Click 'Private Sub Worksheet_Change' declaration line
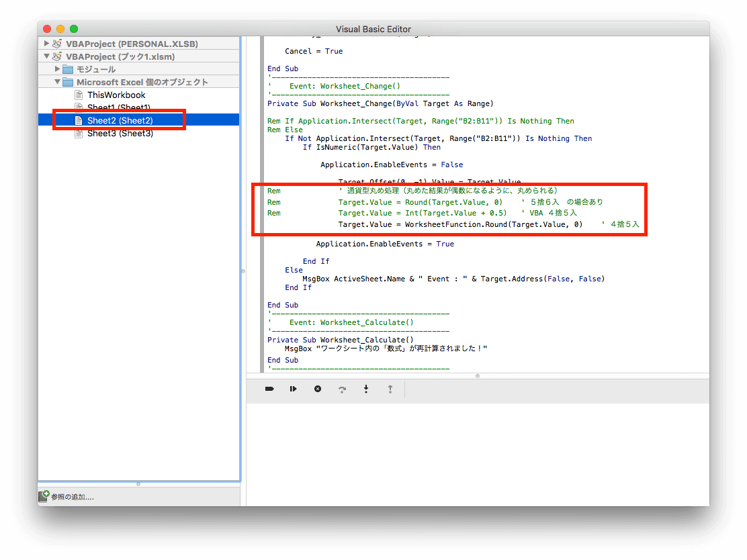 pos(380,103)
